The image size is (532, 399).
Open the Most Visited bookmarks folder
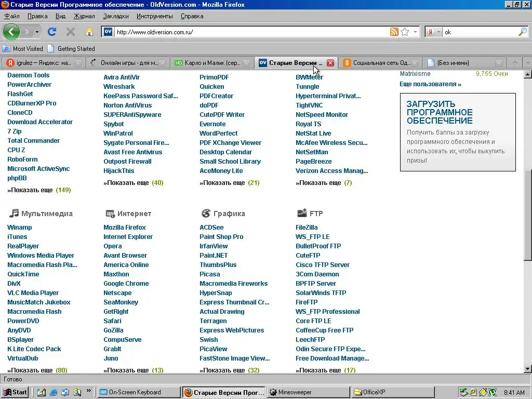pos(23,48)
